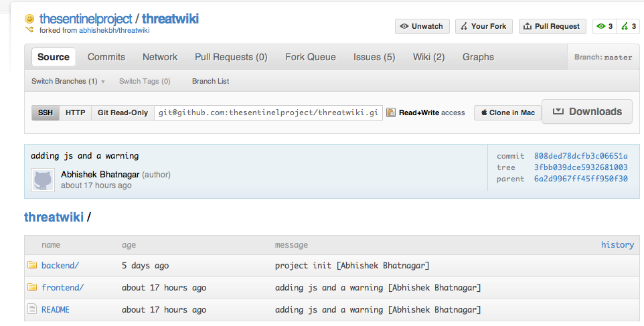Image resolution: width=644 pixels, height=326 pixels.
Task: Switch to the Commits tab
Action: tap(106, 57)
